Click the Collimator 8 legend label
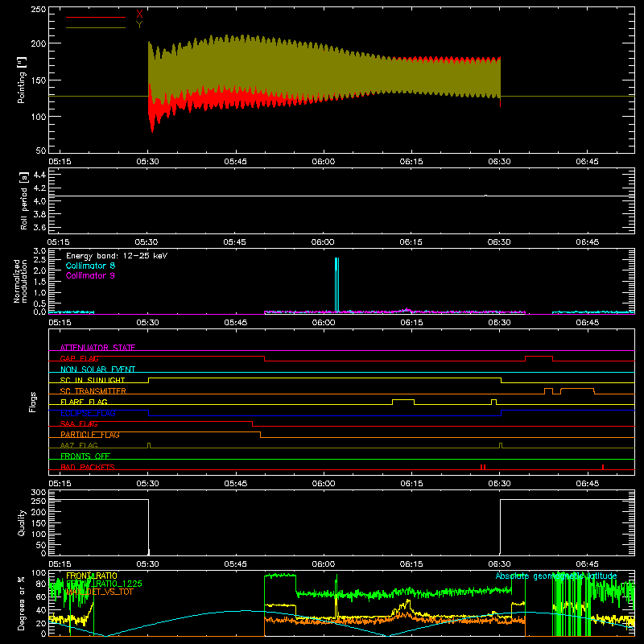Image resolution: width=644 pixels, height=644 pixels. pos(90,266)
